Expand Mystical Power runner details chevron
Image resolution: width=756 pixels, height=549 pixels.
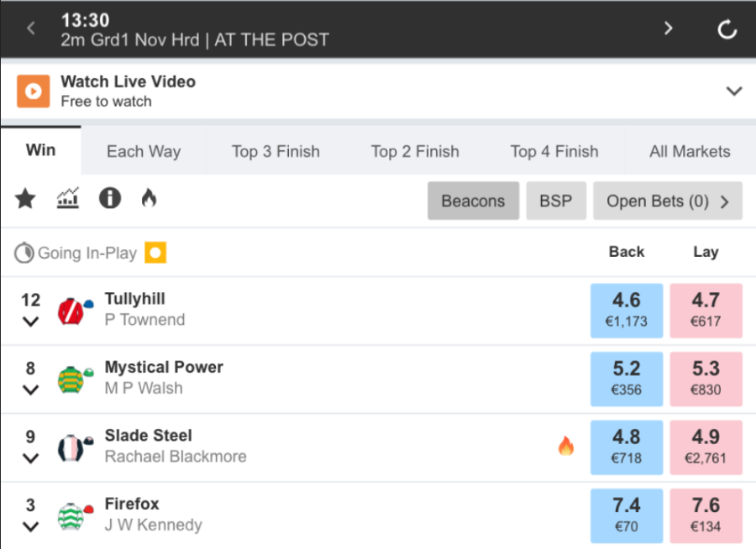point(31,390)
